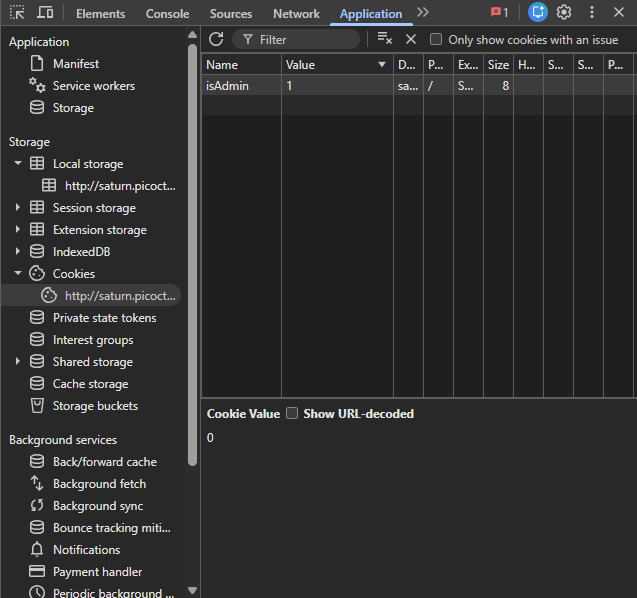
Task: Open Interest groups
Action: [x=93, y=340]
